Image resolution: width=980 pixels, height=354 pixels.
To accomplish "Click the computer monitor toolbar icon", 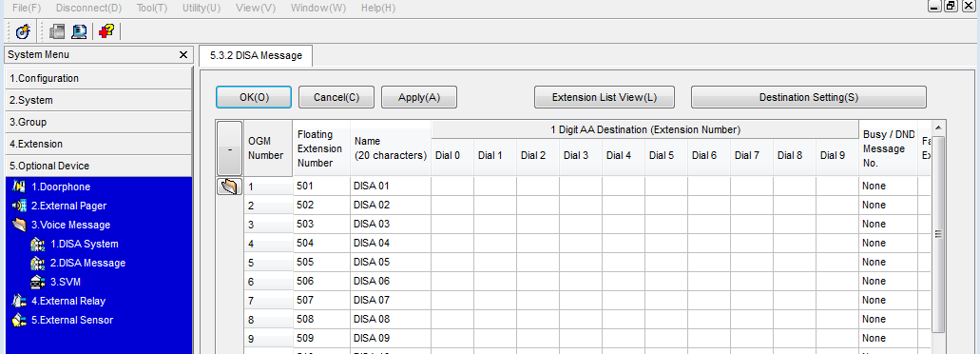I will click(x=80, y=31).
